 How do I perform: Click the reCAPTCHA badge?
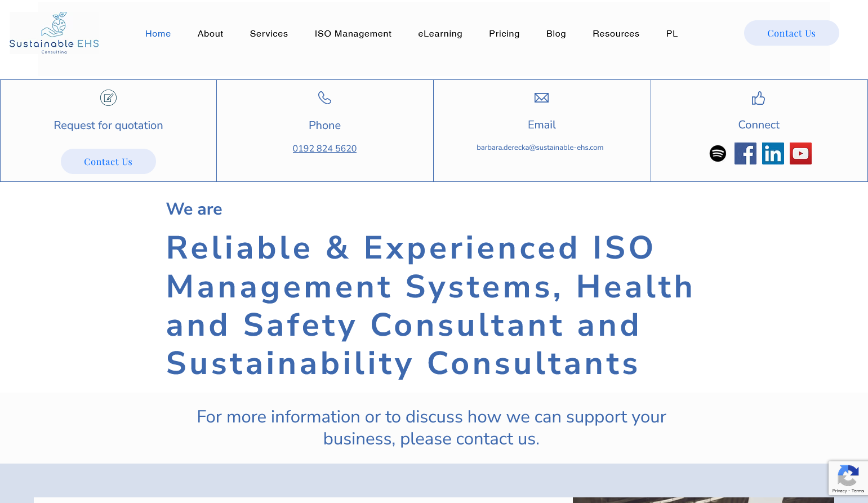(848, 478)
